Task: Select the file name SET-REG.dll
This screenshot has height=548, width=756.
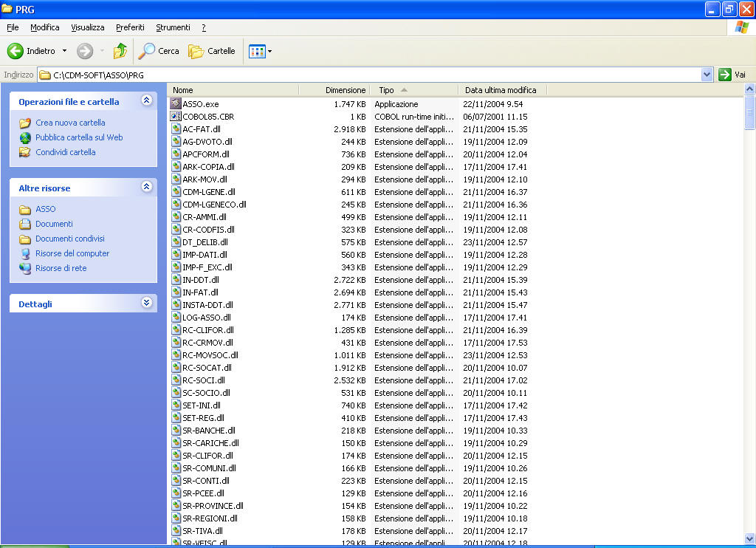Action: (x=204, y=418)
